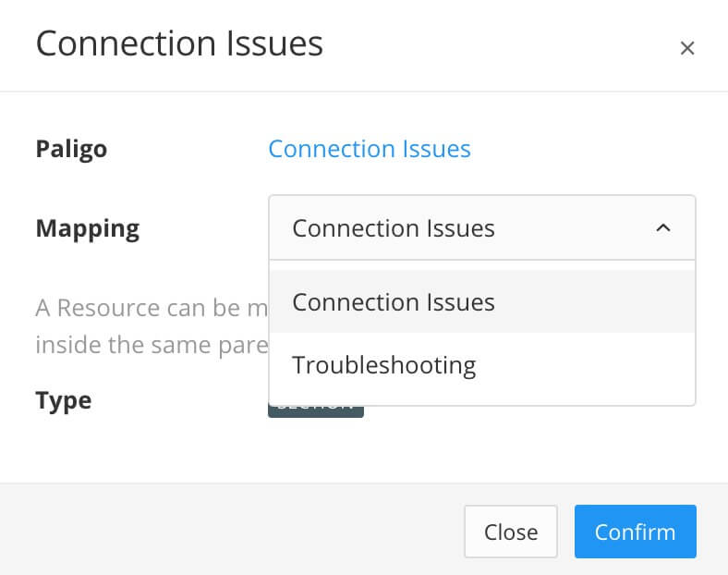The image size is (728, 575).
Task: Click empty space right of the Troubleshooting option text
Action: tap(591, 365)
